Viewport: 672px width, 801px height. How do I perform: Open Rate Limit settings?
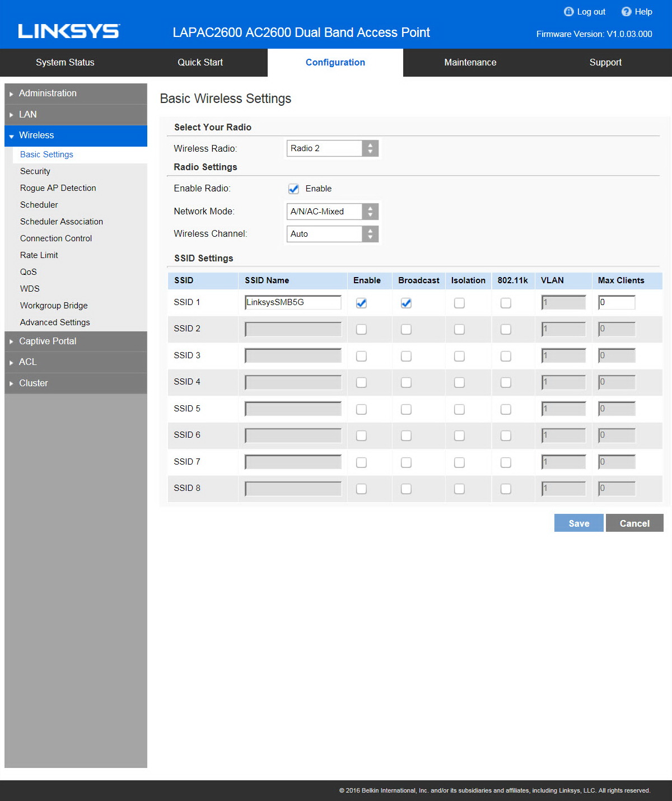point(39,255)
